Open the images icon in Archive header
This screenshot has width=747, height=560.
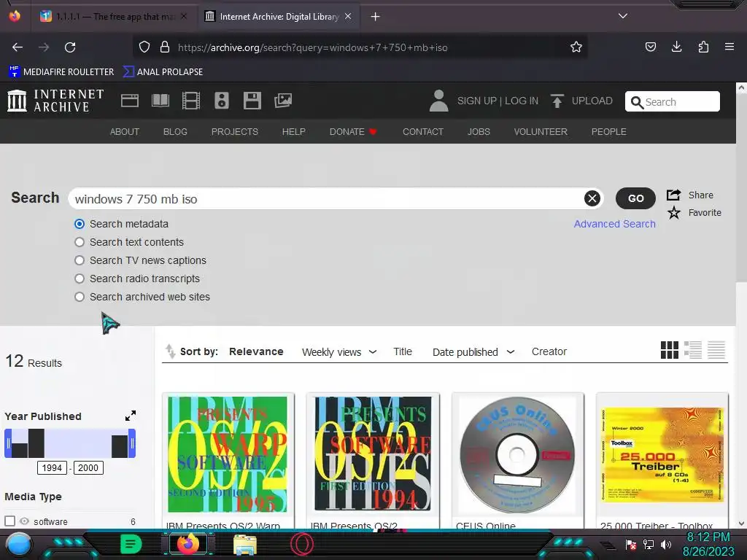(x=283, y=101)
